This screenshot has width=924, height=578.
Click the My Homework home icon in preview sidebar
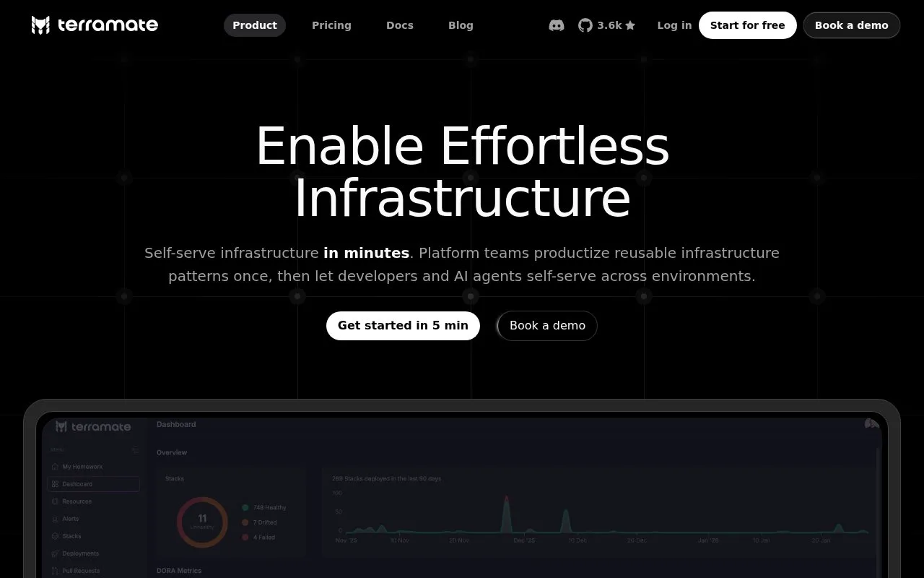point(56,467)
